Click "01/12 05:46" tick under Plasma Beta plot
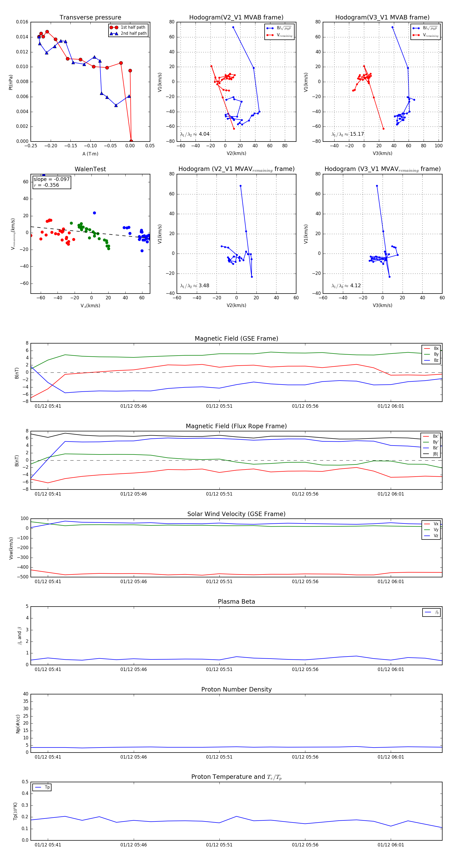The height and width of the screenshot is (868, 473). pyautogui.click(x=134, y=669)
